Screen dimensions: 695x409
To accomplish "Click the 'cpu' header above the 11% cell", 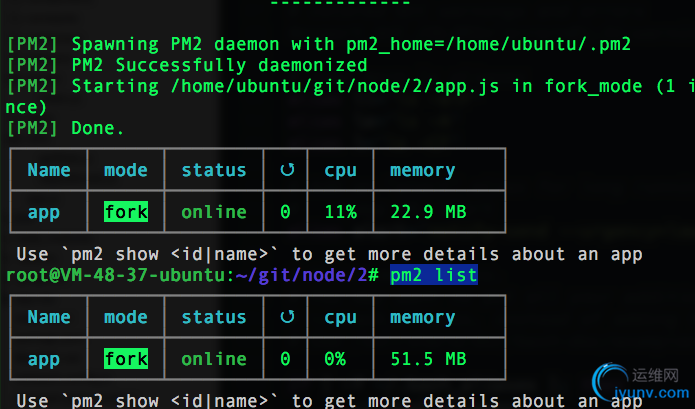I will pos(340,171).
